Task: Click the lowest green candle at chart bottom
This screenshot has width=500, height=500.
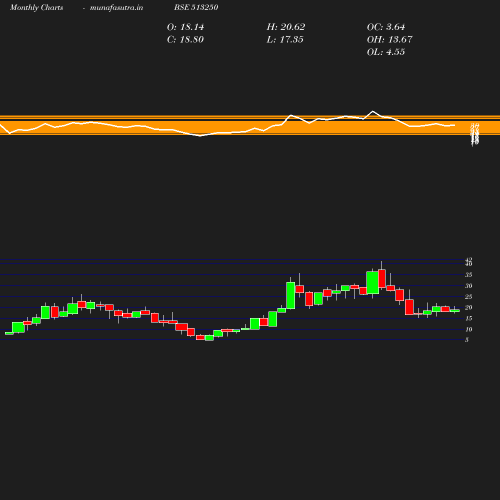Action: pos(209,338)
